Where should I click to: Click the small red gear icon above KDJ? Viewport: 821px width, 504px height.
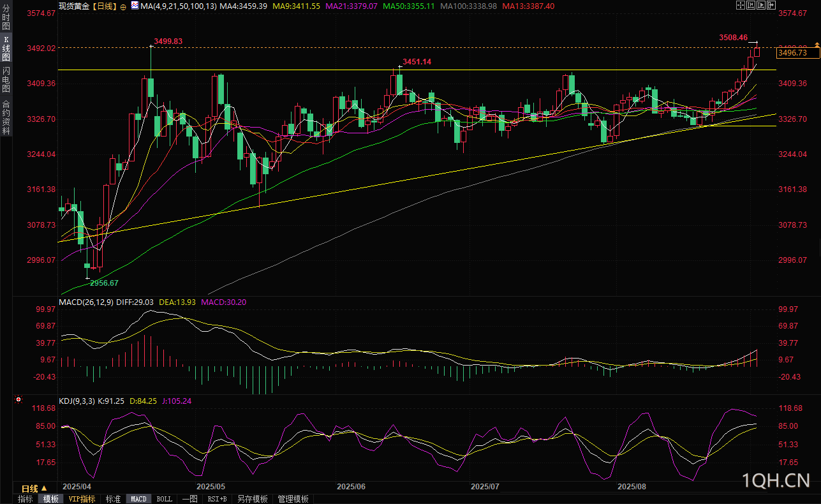[18, 401]
